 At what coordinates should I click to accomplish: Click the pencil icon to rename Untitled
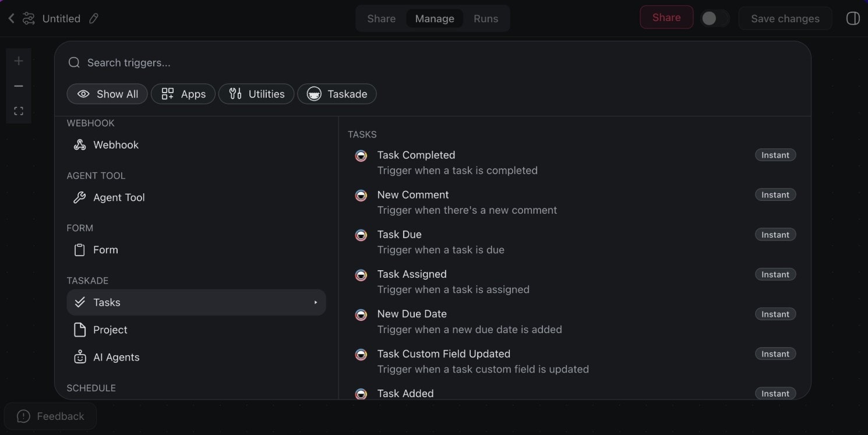pyautogui.click(x=94, y=19)
